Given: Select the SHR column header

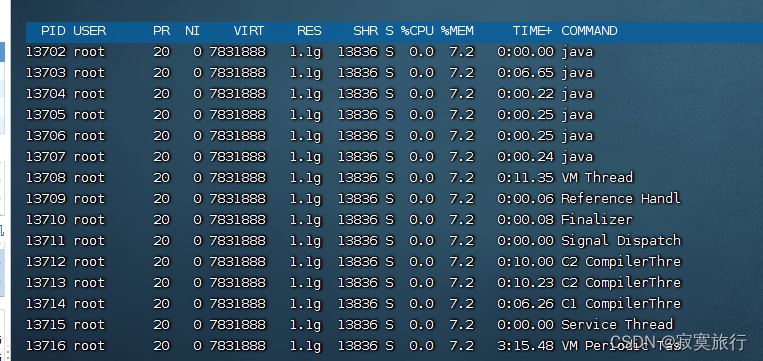Looking at the screenshot, I should [x=365, y=31].
